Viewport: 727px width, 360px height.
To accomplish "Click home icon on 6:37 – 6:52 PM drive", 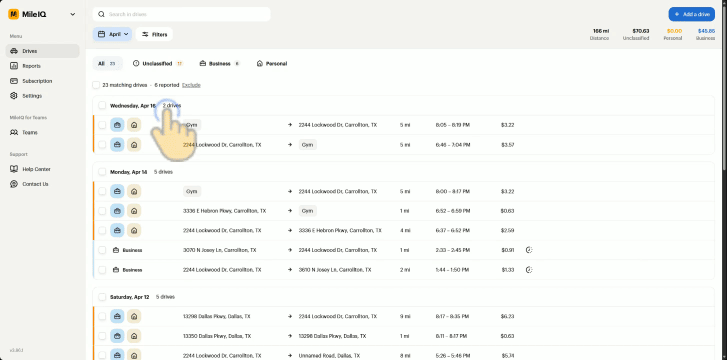I will 134,230.
